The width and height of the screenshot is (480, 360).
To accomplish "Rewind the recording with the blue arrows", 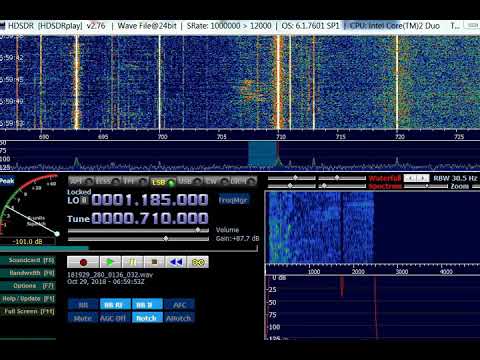I will pyautogui.click(x=176, y=262).
